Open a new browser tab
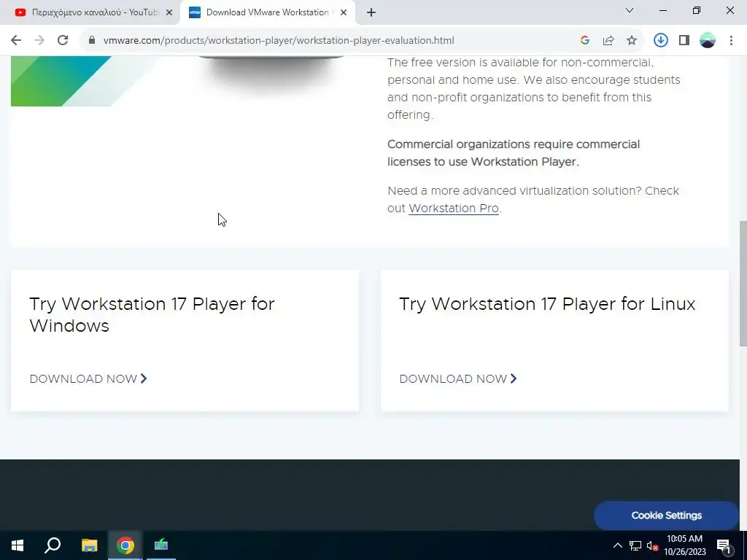This screenshot has height=560, width=747. click(371, 13)
